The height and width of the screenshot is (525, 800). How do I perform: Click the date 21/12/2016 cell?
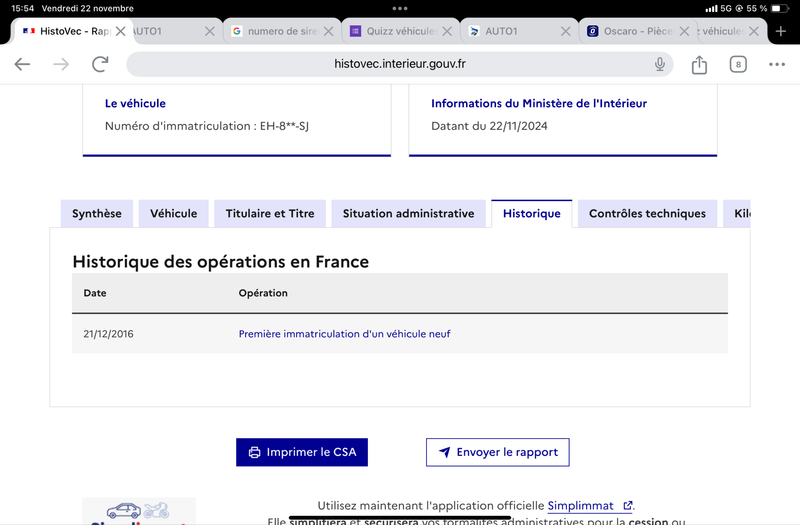pyautogui.click(x=108, y=334)
